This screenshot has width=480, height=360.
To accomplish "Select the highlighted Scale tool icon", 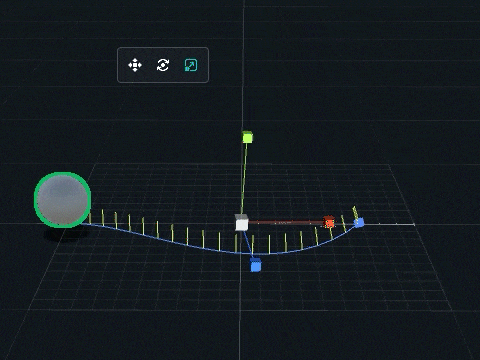I will click(191, 65).
